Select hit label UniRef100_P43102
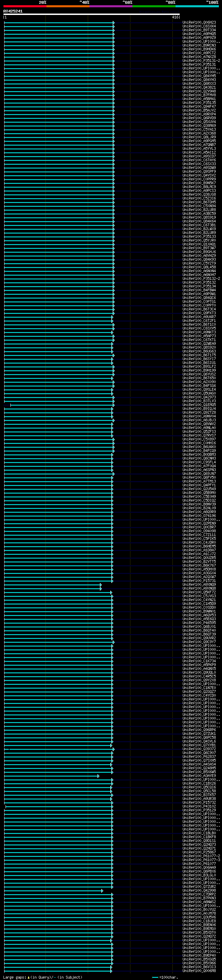 pyautogui.click(x=199, y=807)
